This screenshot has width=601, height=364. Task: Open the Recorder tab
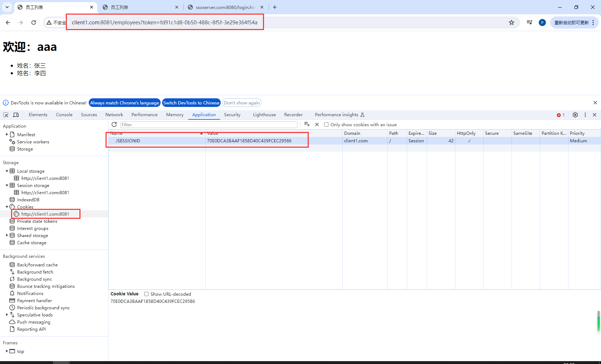[293, 115]
